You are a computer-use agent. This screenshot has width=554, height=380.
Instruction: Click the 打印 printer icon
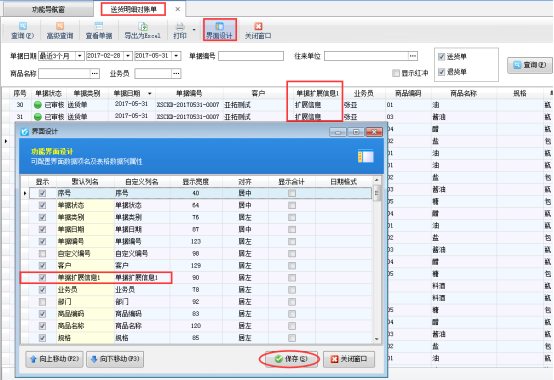pyautogui.click(x=180, y=30)
